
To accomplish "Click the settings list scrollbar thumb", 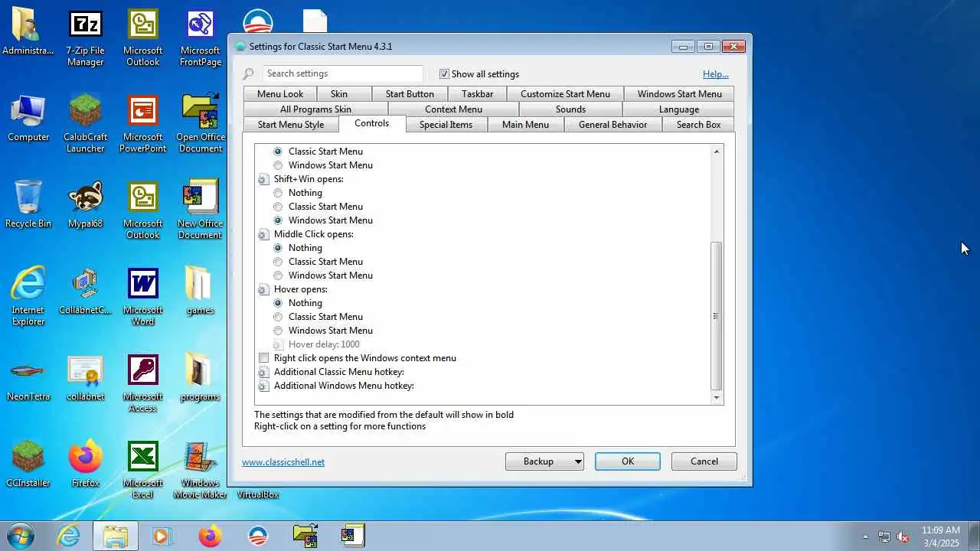I will point(717,315).
